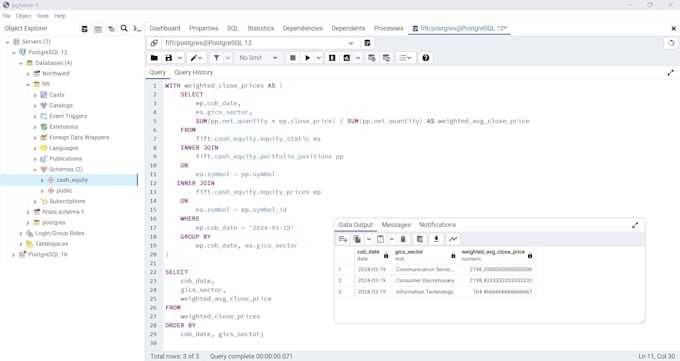Execute the query with the play button
This screenshot has width=680, height=361.
pos(307,58)
